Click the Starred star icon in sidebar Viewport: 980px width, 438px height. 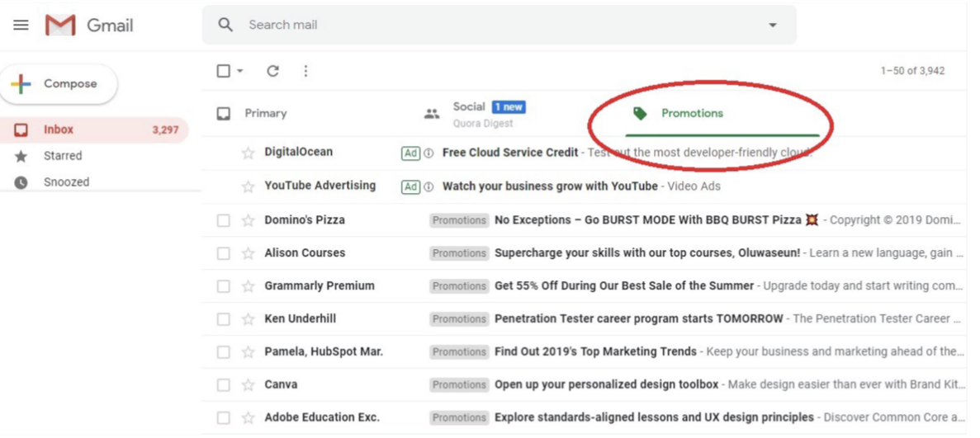21,156
